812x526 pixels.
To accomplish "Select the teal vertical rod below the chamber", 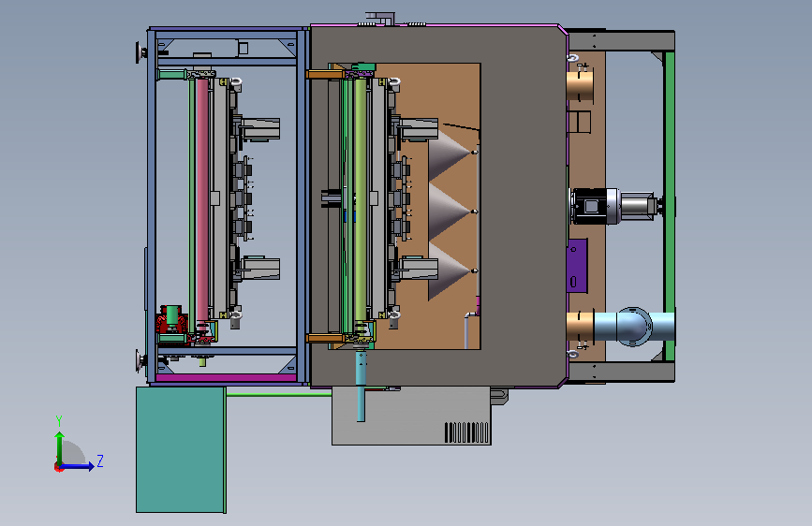I will click(361, 387).
